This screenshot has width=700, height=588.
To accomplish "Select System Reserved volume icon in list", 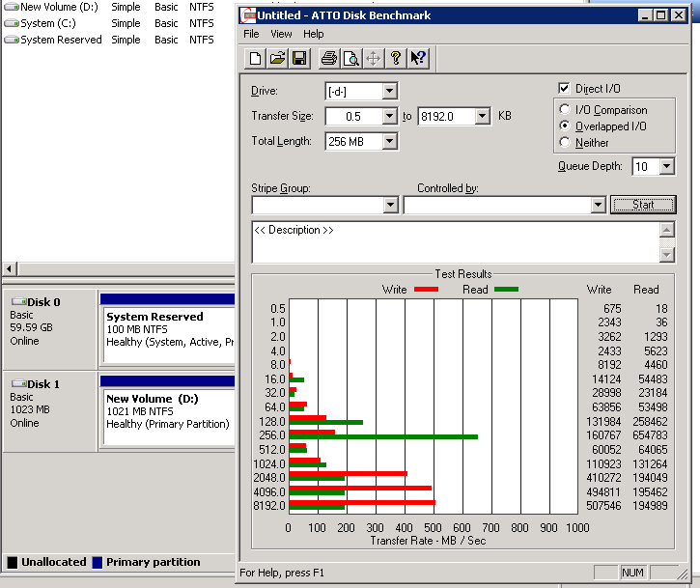I will pos(12,40).
